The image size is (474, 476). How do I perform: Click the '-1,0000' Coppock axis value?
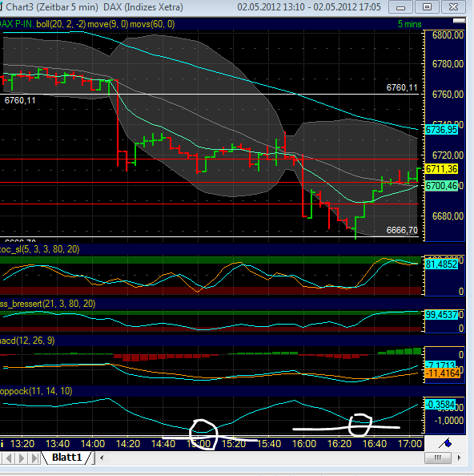point(449,421)
